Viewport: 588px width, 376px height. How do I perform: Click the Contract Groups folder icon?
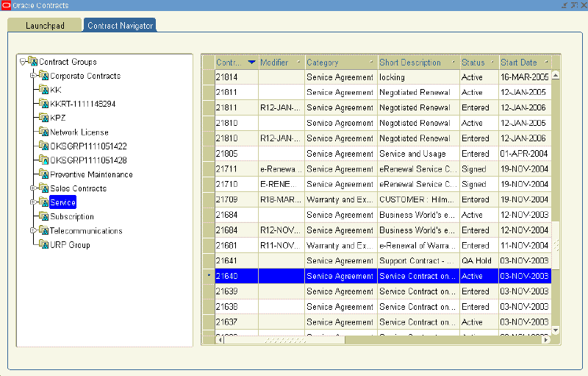pyautogui.click(x=33, y=61)
